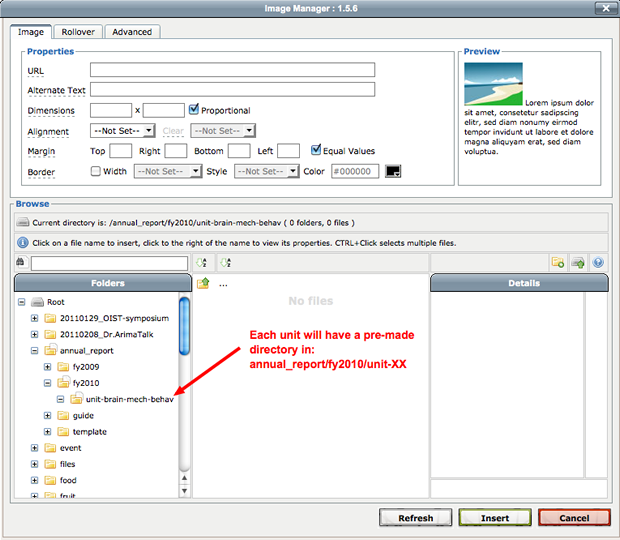620x540 pixels.
Task: Go up one directory level icon
Action: point(203,284)
